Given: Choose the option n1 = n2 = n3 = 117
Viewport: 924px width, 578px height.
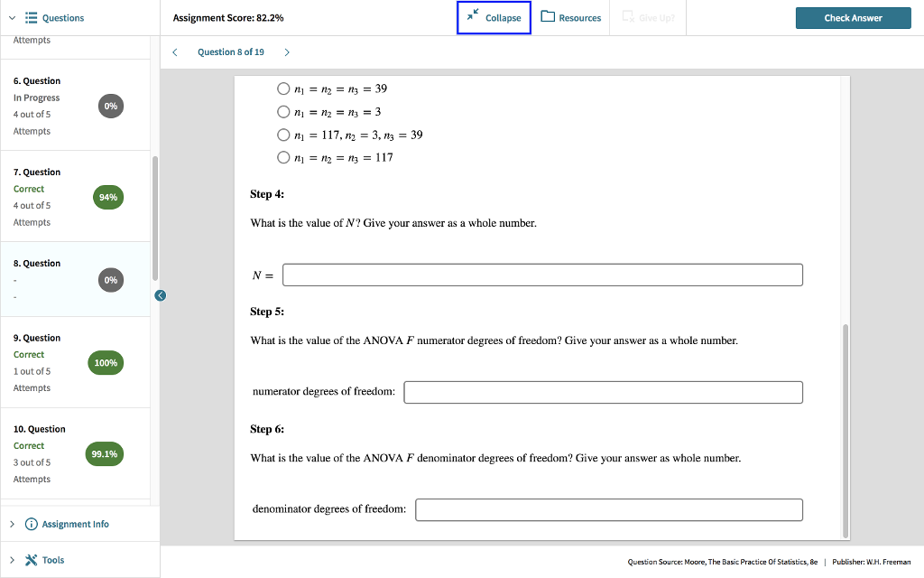Looking at the screenshot, I should pyautogui.click(x=284, y=157).
